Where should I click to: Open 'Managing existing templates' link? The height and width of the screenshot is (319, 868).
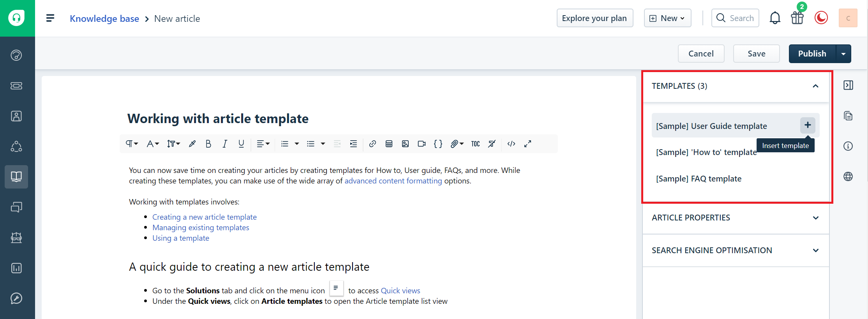(x=201, y=227)
